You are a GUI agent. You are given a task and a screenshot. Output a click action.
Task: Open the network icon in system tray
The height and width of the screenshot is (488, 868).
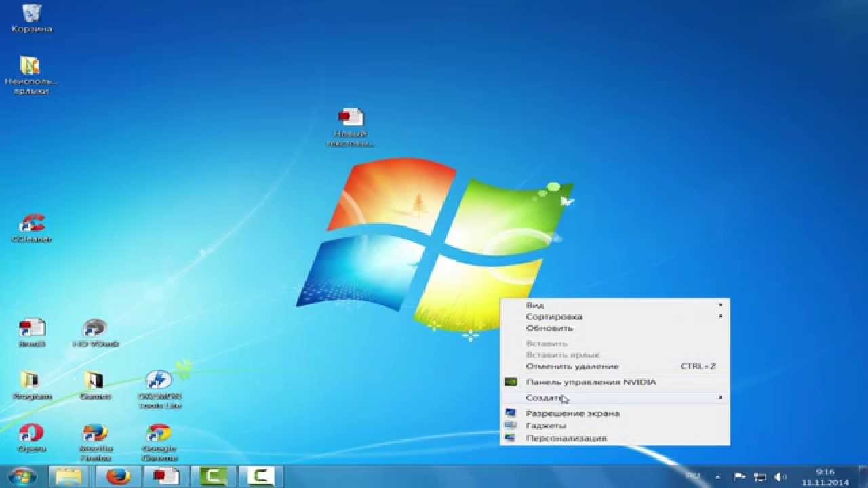click(x=761, y=477)
